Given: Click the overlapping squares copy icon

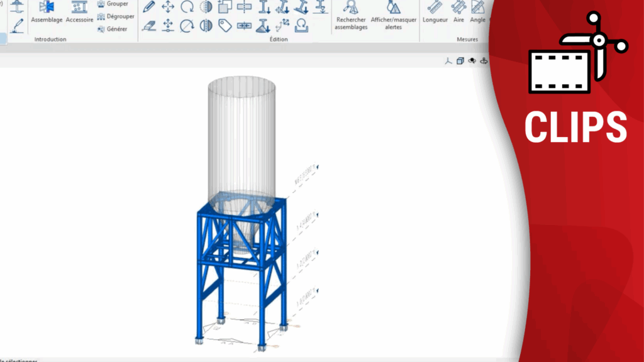Looking at the screenshot, I should pyautogui.click(x=225, y=7).
